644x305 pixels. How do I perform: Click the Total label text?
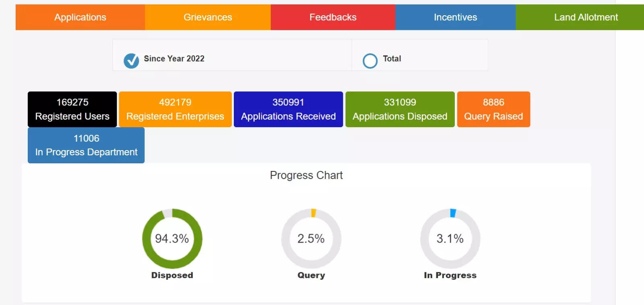pos(392,59)
